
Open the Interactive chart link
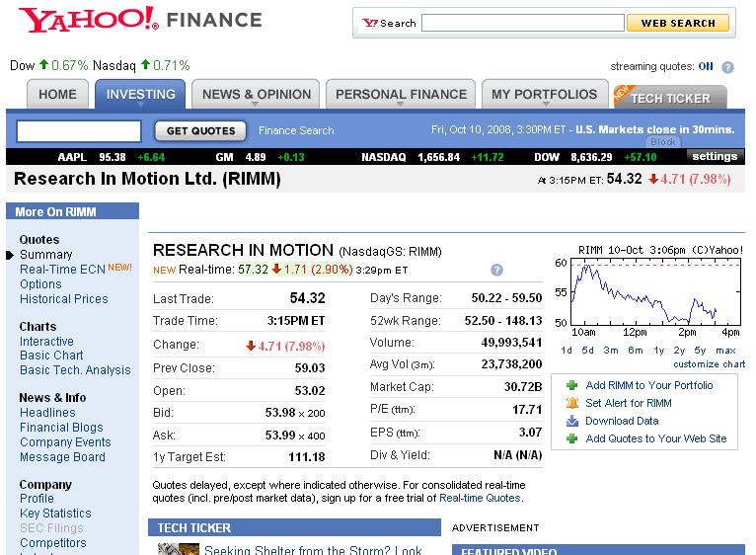coord(46,342)
